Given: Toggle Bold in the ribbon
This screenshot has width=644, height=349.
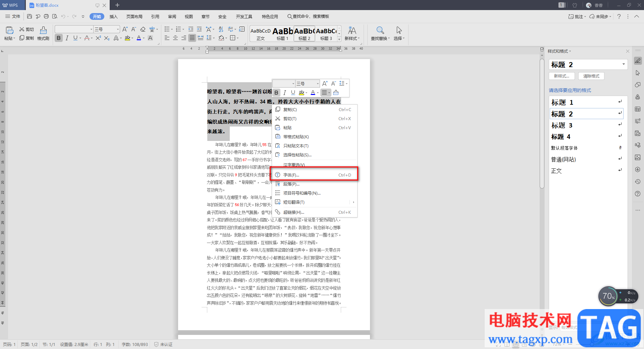Looking at the screenshot, I should click(59, 38).
